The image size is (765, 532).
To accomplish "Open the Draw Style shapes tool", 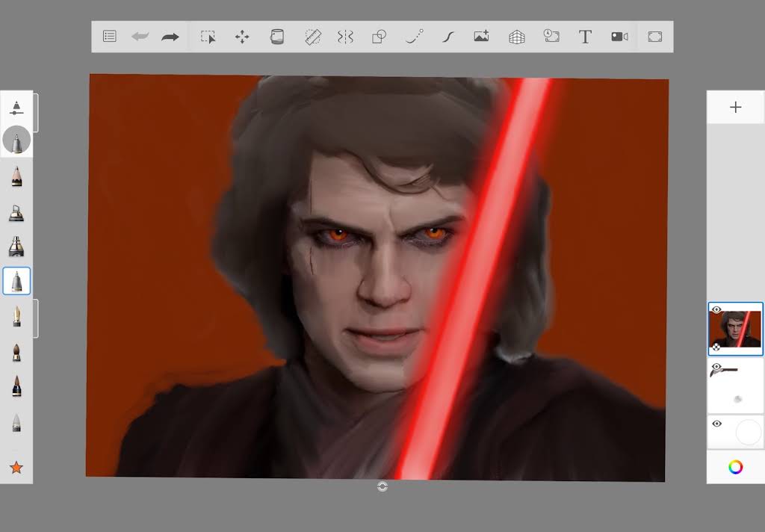I will pos(379,37).
